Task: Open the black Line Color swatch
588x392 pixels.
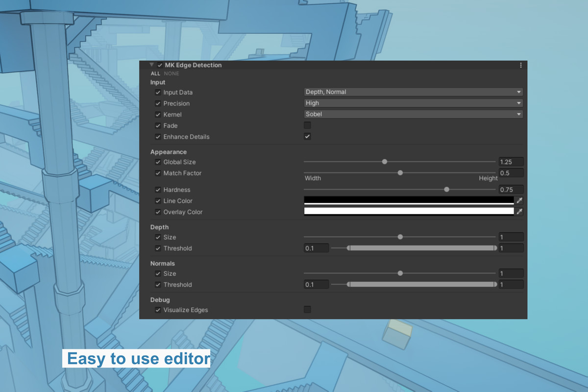Action: [x=409, y=200]
